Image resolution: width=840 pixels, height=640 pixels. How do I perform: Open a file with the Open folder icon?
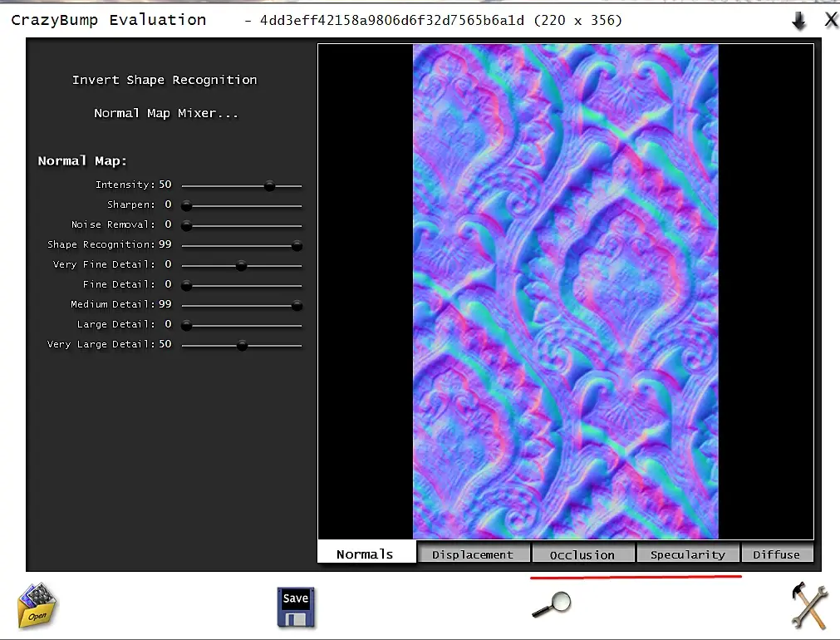click(x=37, y=605)
